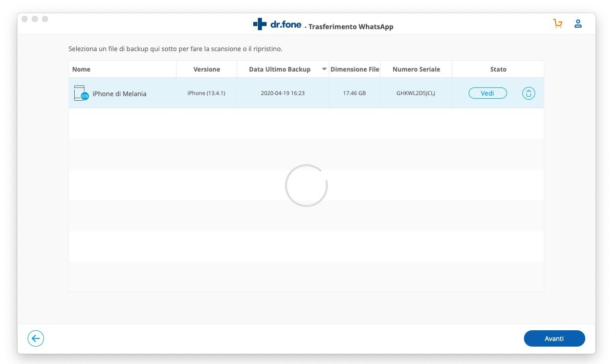This screenshot has height=364, width=616.
Task: Click the Numero Seriale column header
Action: coord(416,70)
